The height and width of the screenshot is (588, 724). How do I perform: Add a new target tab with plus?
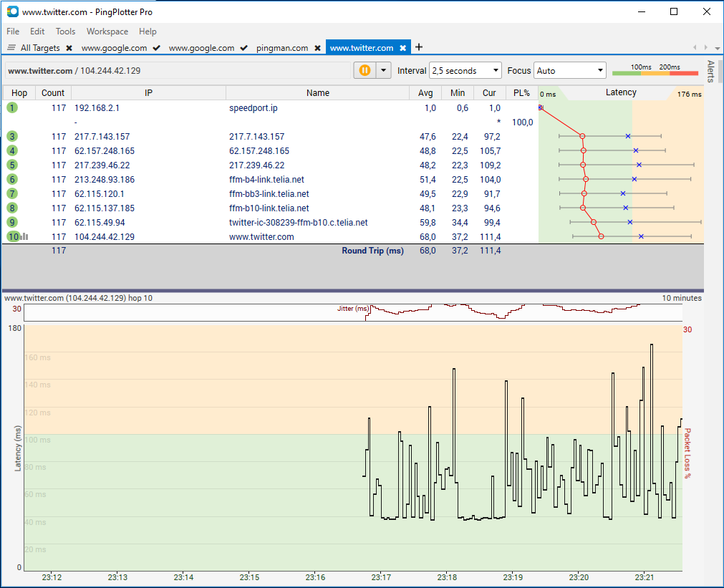pyautogui.click(x=419, y=47)
